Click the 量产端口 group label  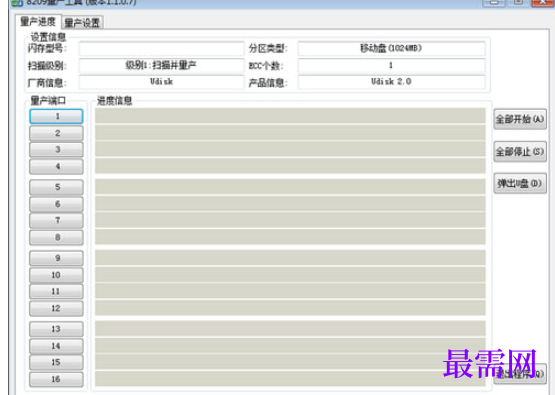pyautogui.click(x=48, y=101)
